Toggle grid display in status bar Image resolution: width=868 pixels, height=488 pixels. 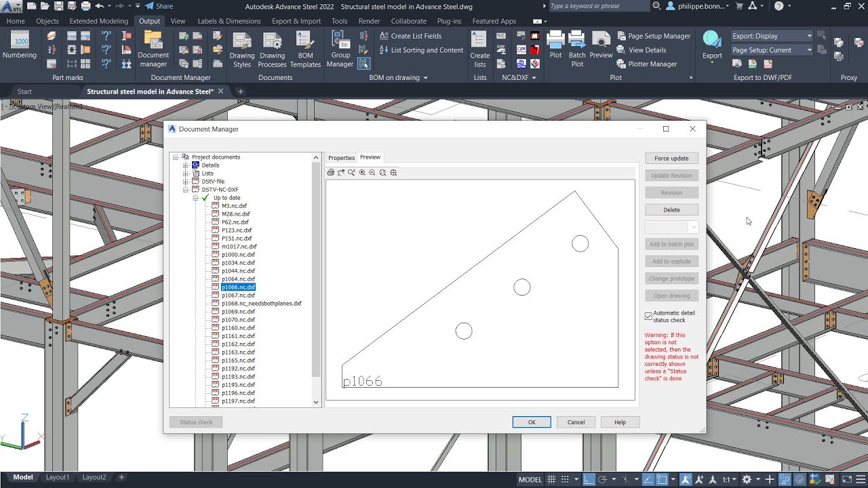tap(551, 479)
